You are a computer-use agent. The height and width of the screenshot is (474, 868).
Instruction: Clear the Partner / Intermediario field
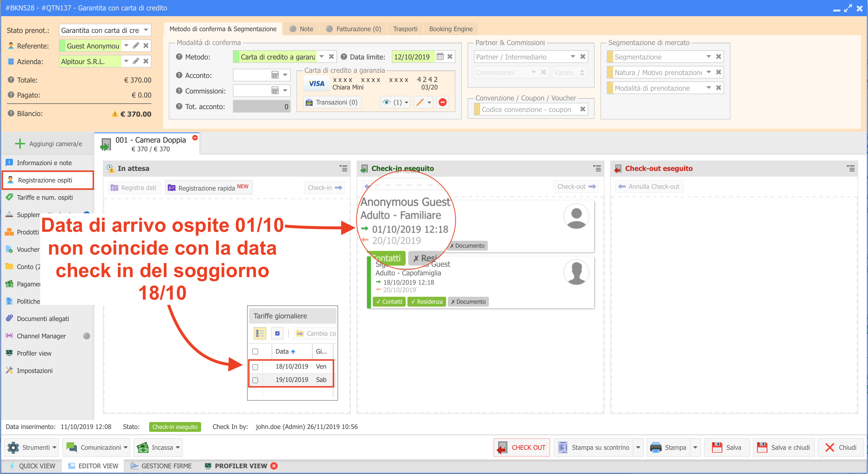coord(583,57)
